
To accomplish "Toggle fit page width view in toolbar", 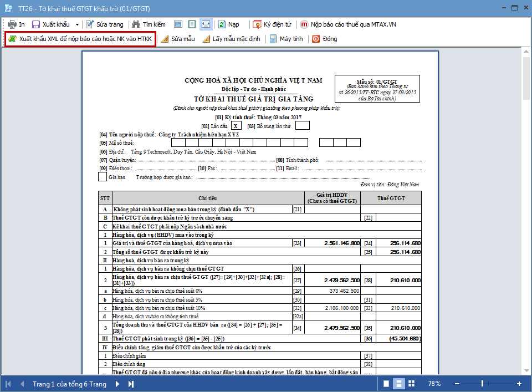I will pyautogui.click(x=205, y=24).
